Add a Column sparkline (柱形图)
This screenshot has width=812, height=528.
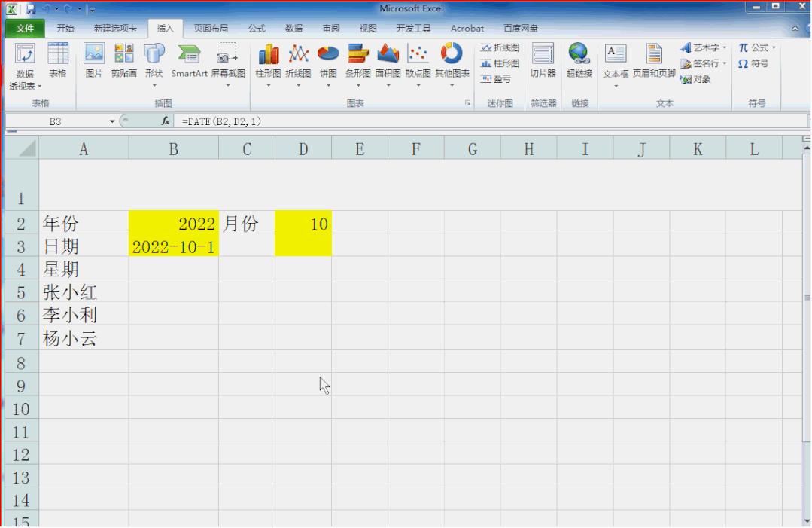[500, 63]
